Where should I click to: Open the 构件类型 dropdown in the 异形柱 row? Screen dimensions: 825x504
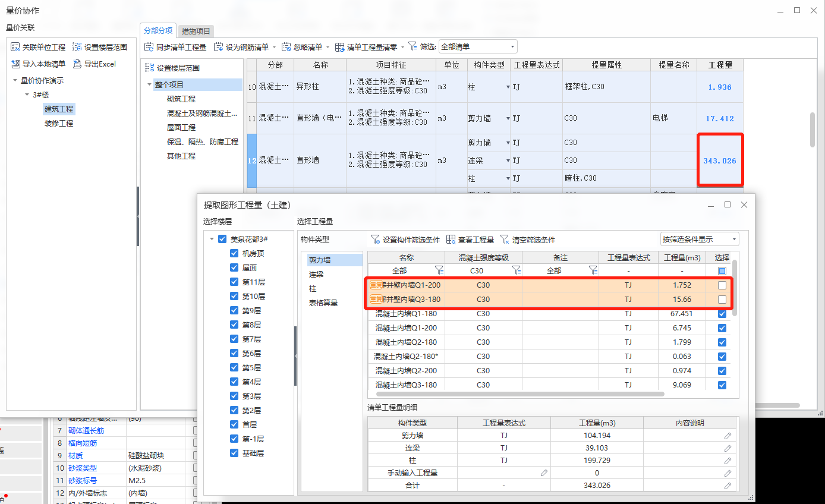508,87
